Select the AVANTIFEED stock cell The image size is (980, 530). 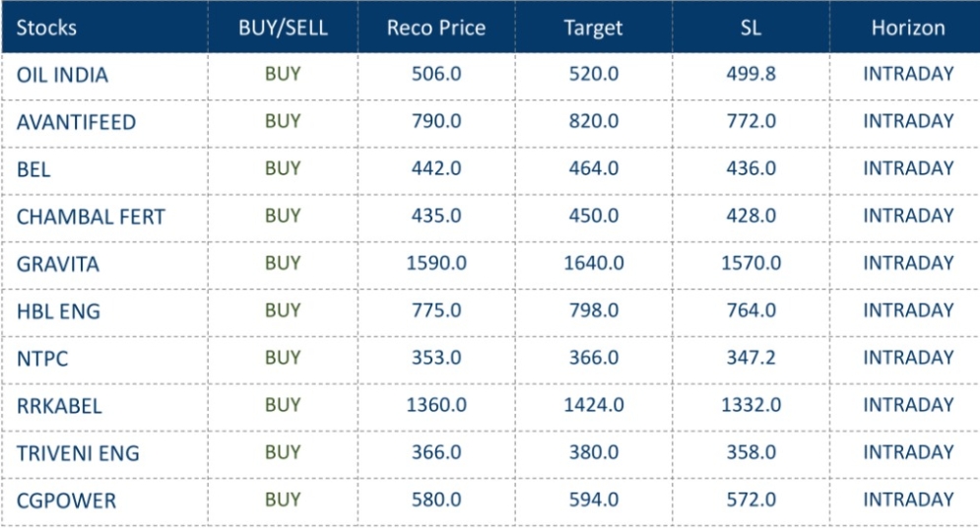[76, 122]
